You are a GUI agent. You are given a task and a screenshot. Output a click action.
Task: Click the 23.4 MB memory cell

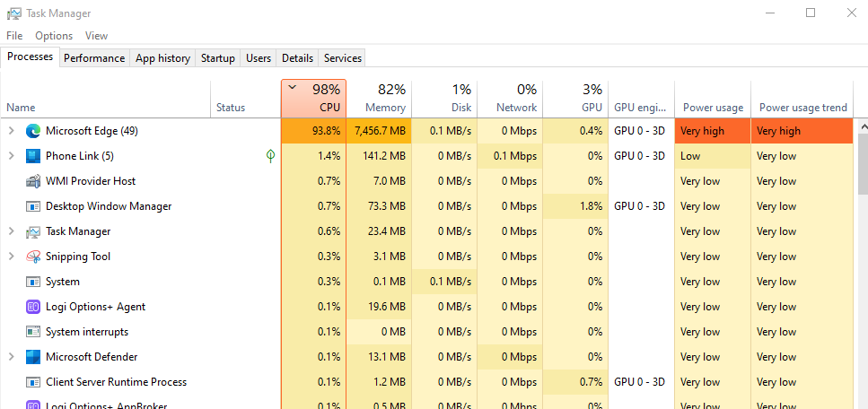coord(379,231)
